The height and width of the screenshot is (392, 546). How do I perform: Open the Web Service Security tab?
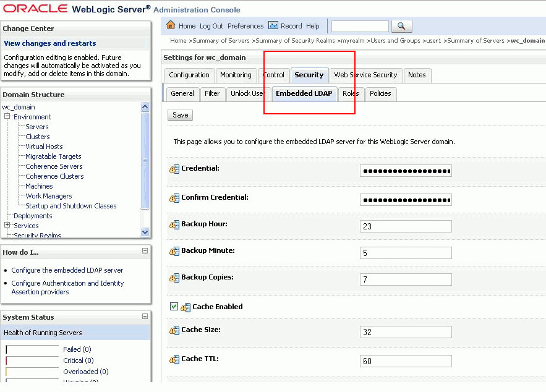click(x=365, y=75)
